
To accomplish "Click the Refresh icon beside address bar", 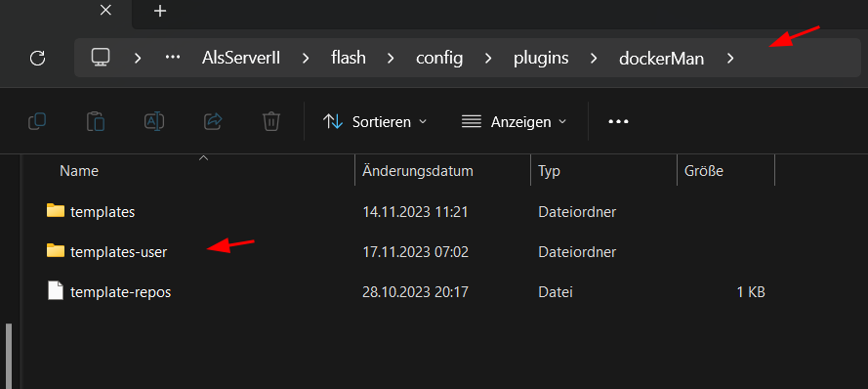I will click(x=38, y=58).
